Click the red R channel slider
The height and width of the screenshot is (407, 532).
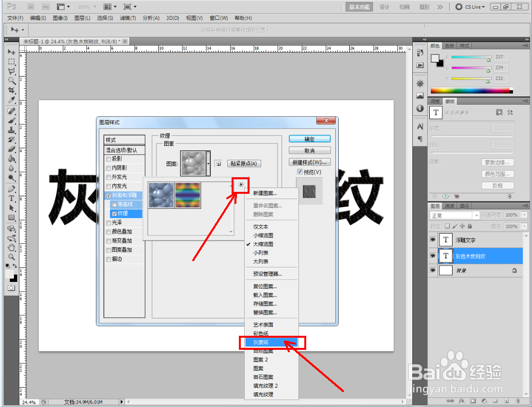[471, 57]
